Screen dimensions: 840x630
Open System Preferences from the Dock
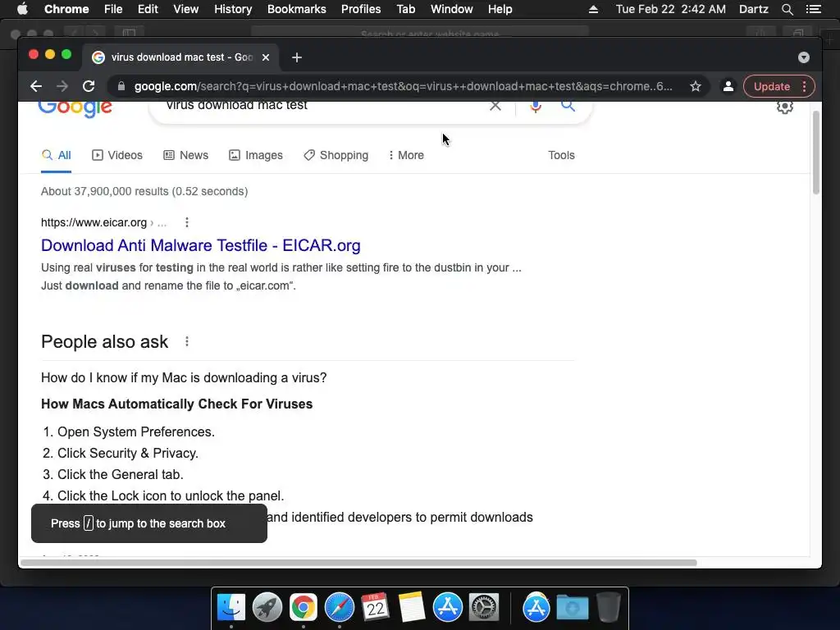(x=484, y=608)
